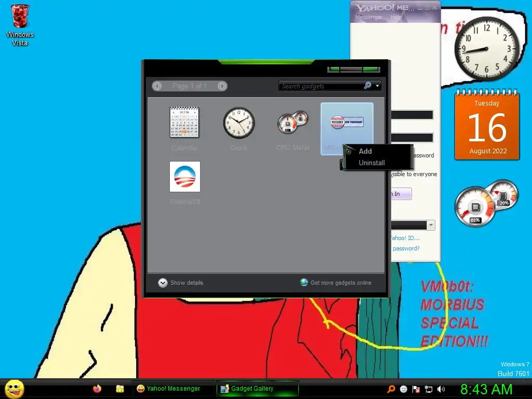
Task: Open the Action Center flag tray icon
Action: [416, 389]
